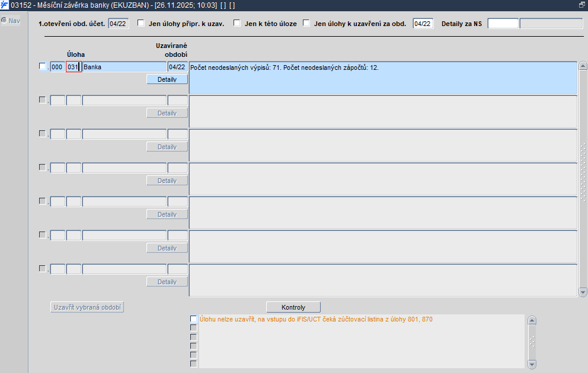Click the Kontroly button
This screenshot has width=588, height=373.
[293, 307]
